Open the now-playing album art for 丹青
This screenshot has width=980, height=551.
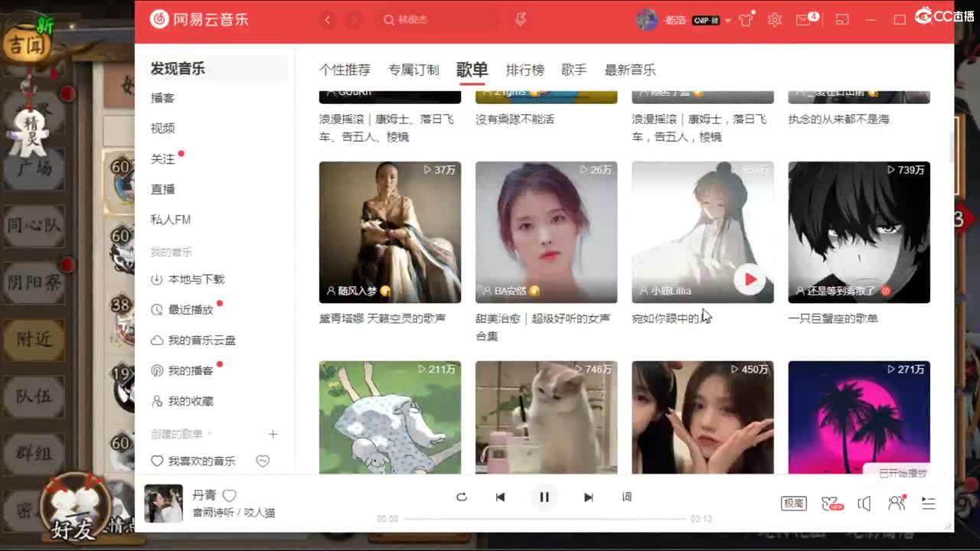[164, 504]
